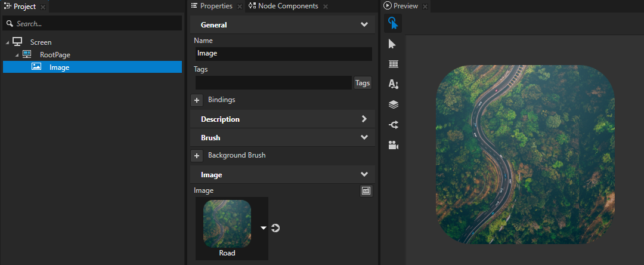Click the Road image thumbnail
Image resolution: width=644 pixels, height=265 pixels.
pos(227,224)
